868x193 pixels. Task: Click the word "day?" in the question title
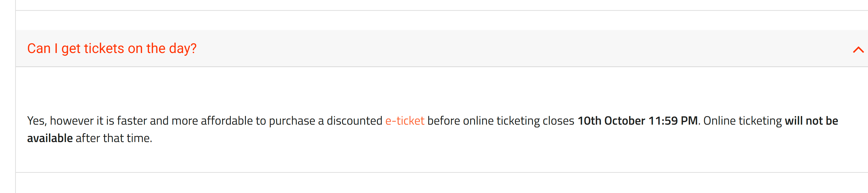click(x=183, y=49)
